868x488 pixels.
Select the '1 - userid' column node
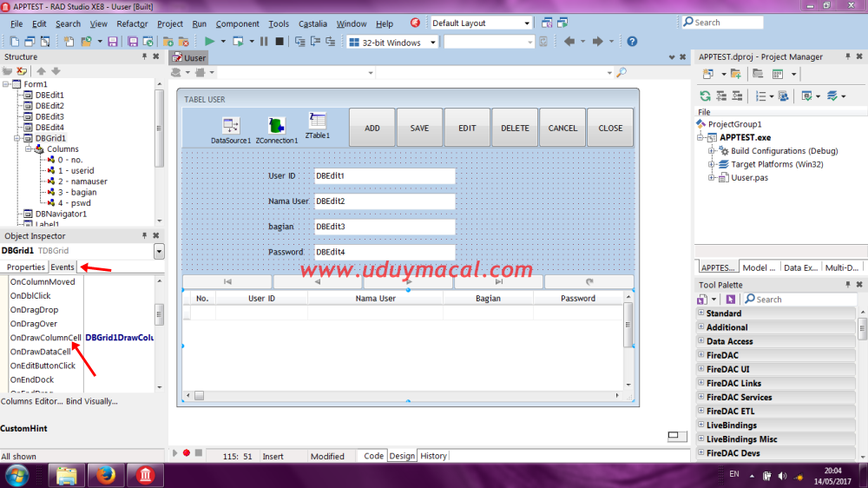(76, 170)
